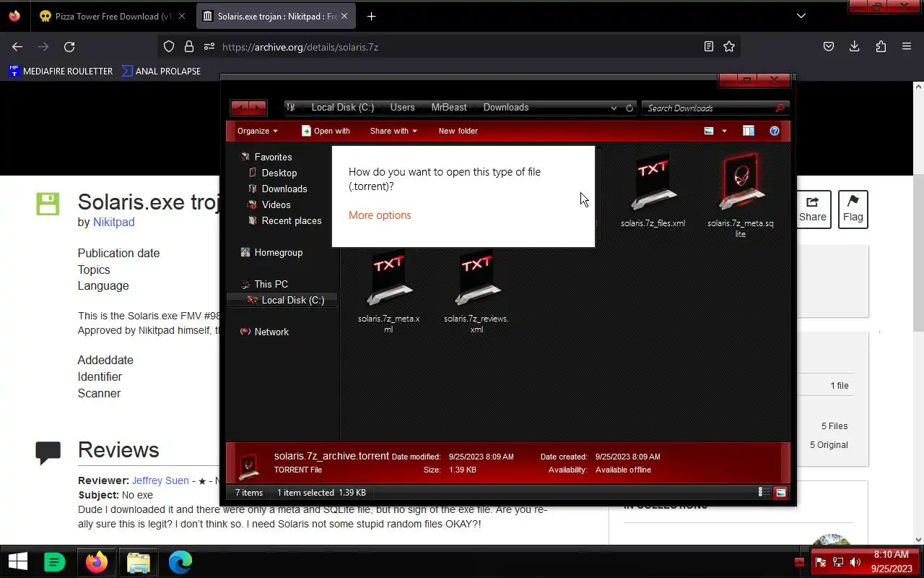Switch to the Pizza Tower Free Download tab

[x=113, y=16]
